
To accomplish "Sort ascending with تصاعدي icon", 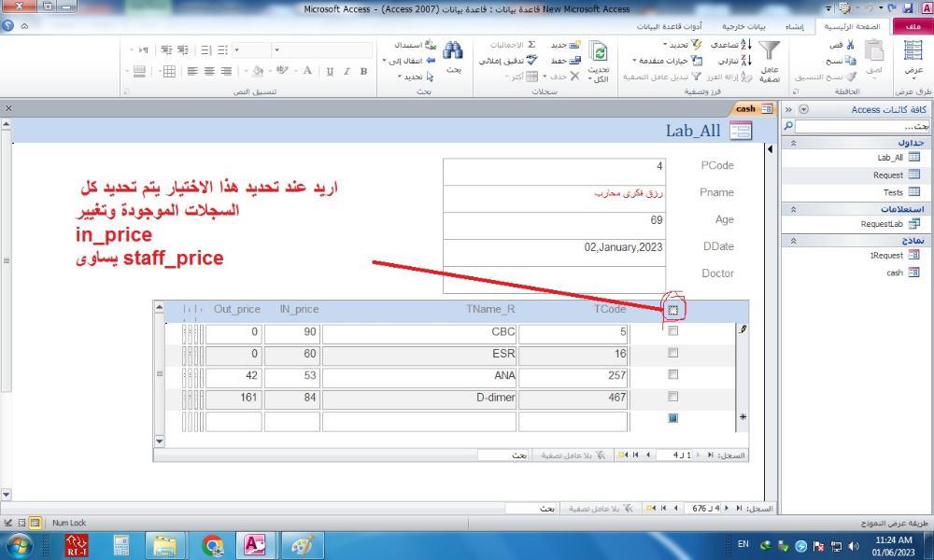I will click(x=745, y=45).
